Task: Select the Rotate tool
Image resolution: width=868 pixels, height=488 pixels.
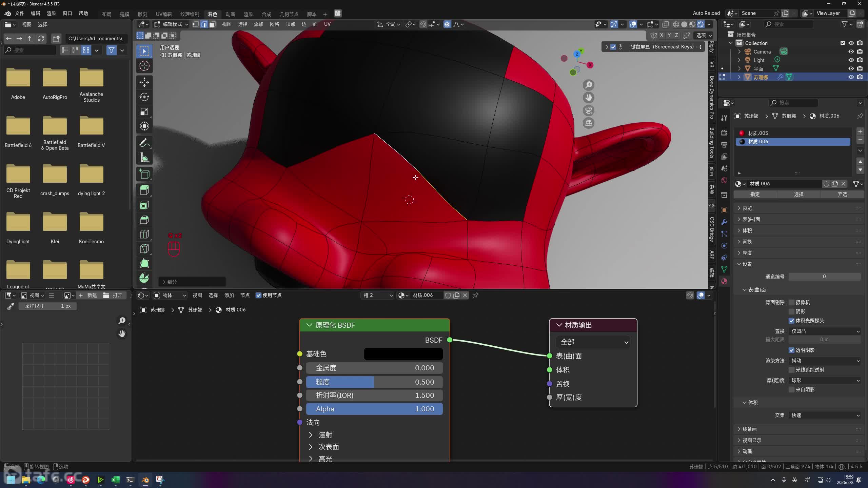Action: tap(144, 97)
